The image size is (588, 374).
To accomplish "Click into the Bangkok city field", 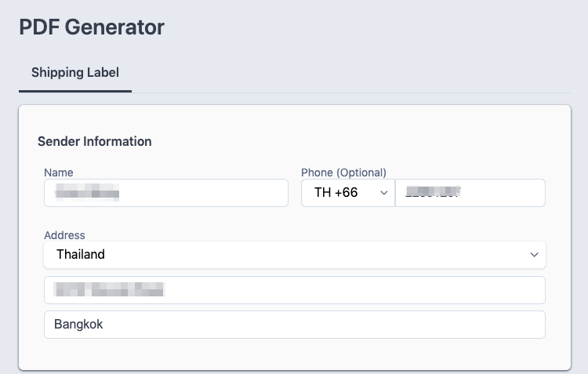I will click(295, 325).
